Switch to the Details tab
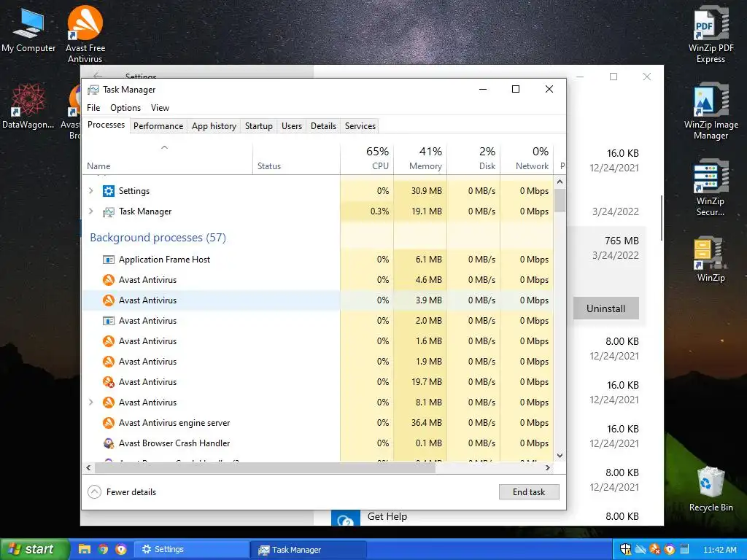The height and width of the screenshot is (560, 747). click(323, 126)
